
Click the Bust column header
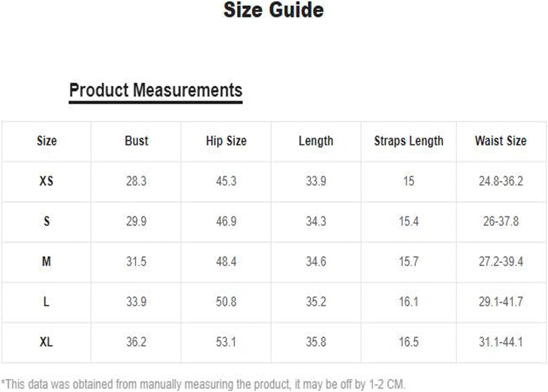136,141
